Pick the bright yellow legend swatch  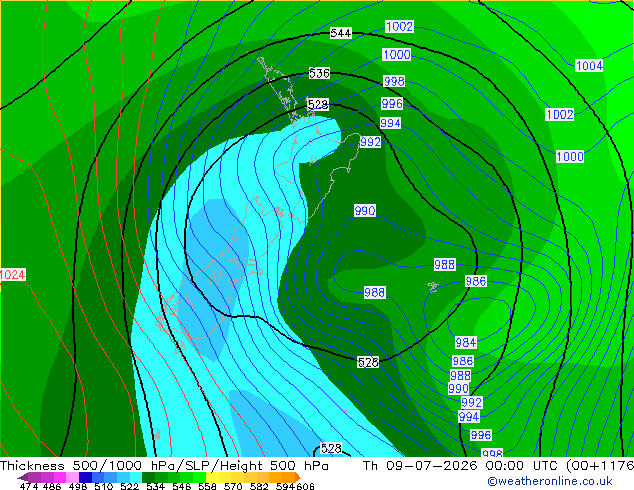point(212,477)
